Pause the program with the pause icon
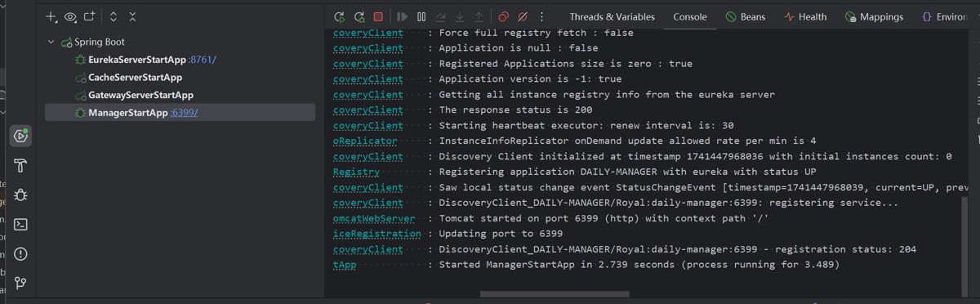The height and width of the screenshot is (304, 980). (421, 16)
